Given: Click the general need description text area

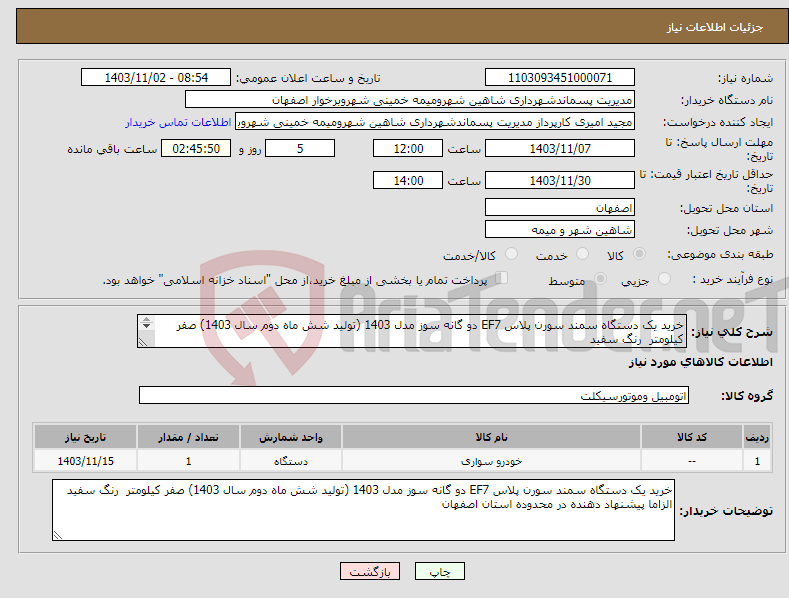Looking at the screenshot, I should click(412, 331).
